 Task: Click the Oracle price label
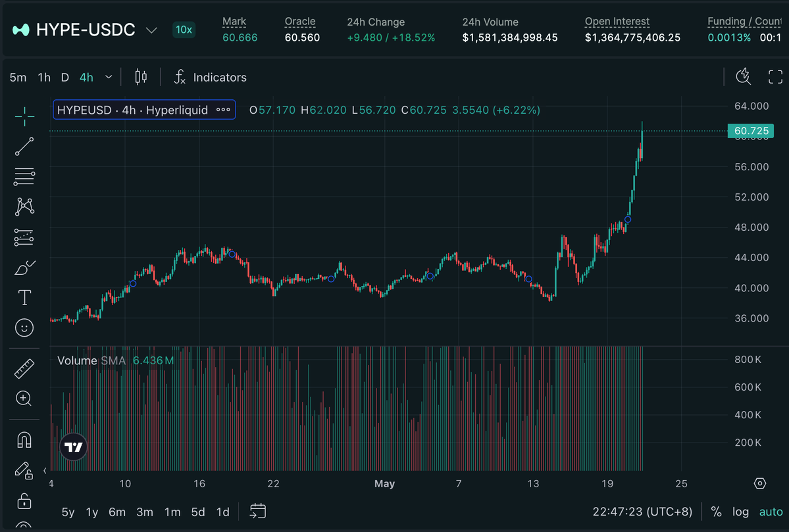300,22
